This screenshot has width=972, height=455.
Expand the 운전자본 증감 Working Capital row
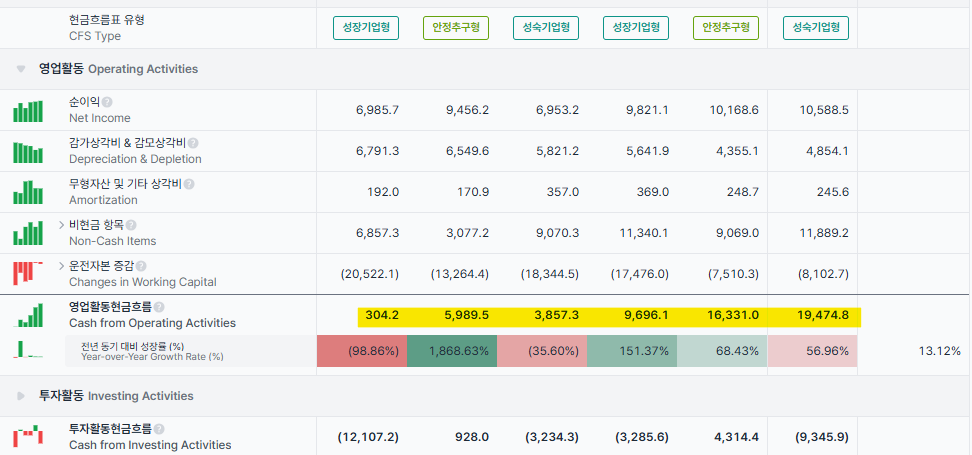click(x=61, y=266)
